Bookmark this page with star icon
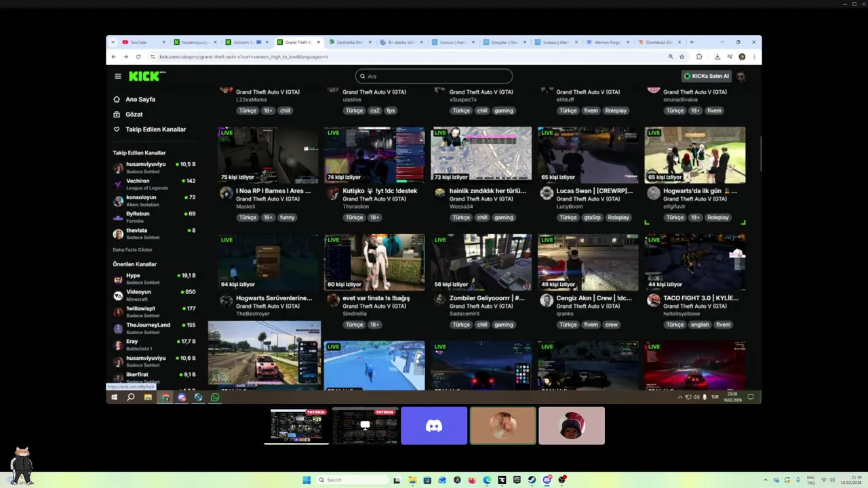Screen dimensions: 868x488 tap(682, 57)
